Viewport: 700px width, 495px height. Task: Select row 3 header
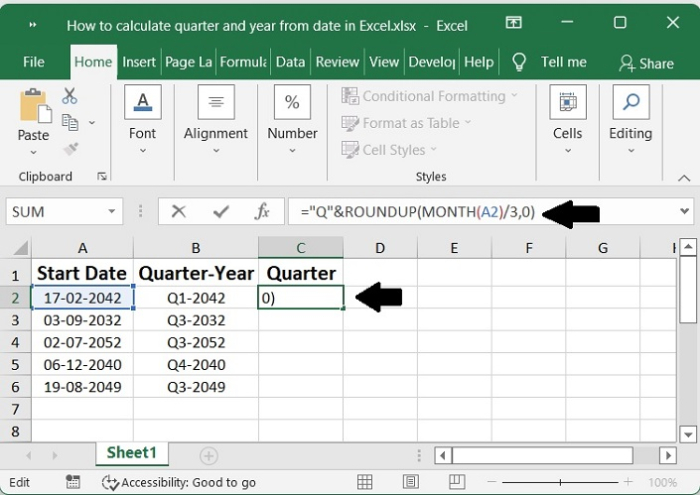pos(16,320)
